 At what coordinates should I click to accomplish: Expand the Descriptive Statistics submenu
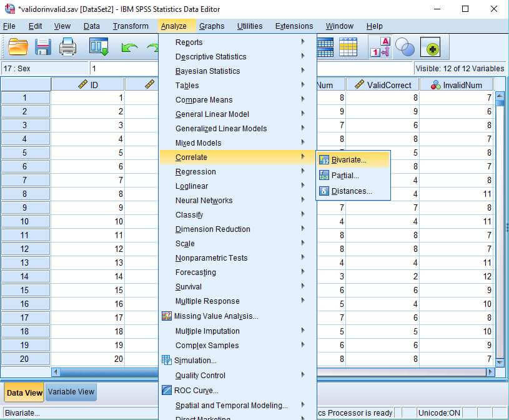[302, 56]
